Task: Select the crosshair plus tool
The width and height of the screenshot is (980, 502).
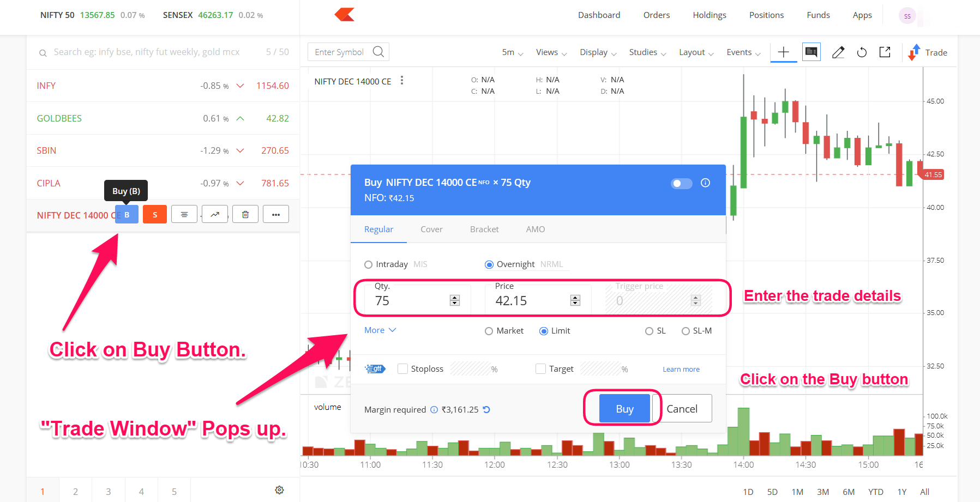Action: click(784, 52)
